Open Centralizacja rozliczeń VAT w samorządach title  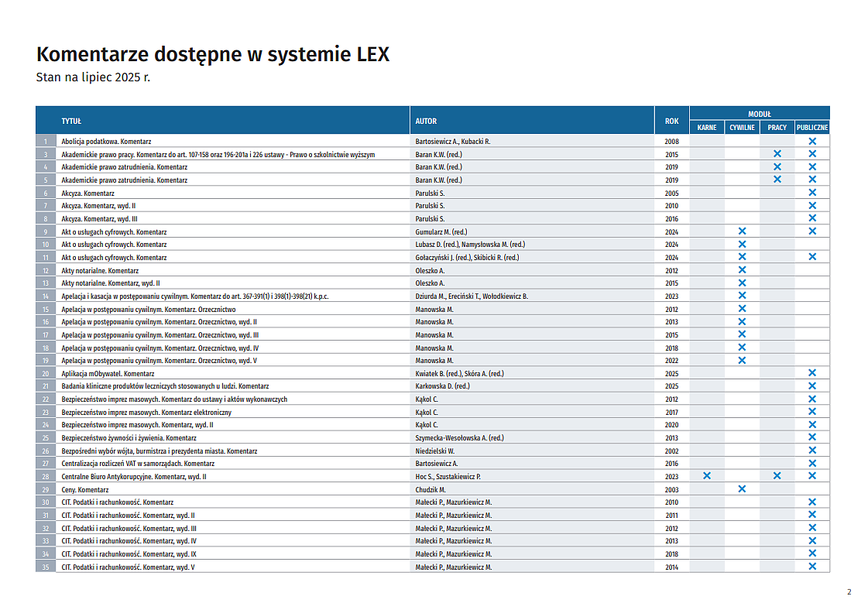point(138,464)
